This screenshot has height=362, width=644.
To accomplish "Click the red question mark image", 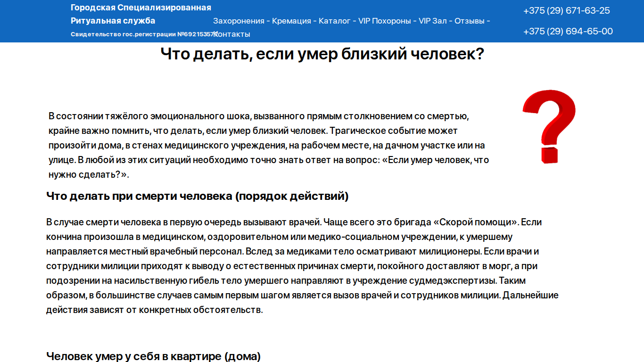I will pyautogui.click(x=549, y=126).
